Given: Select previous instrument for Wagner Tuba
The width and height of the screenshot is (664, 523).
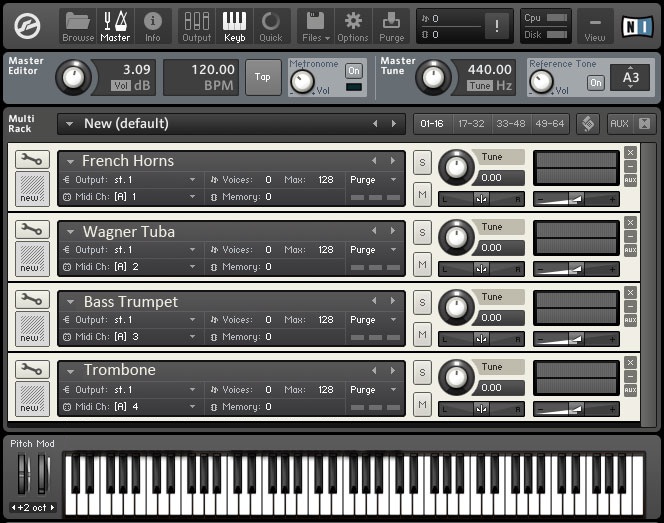Looking at the screenshot, I should coord(374,231).
